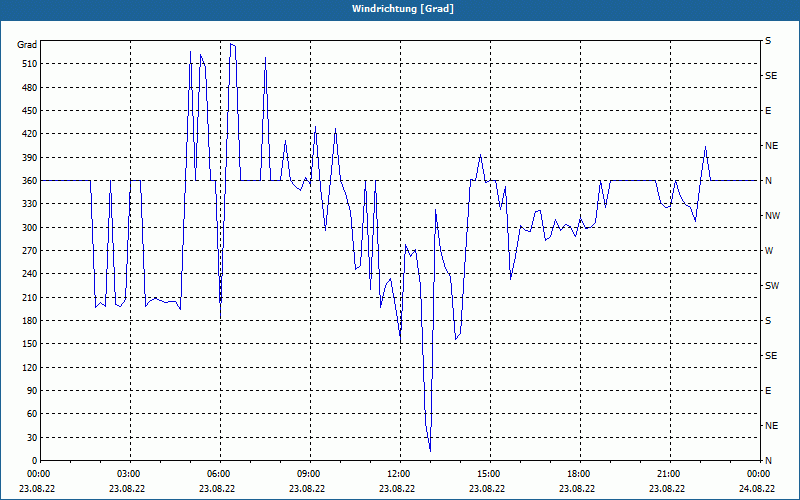Select the 90 y-axis value
Screen dimensions: 800x500
pyautogui.click(x=32, y=391)
